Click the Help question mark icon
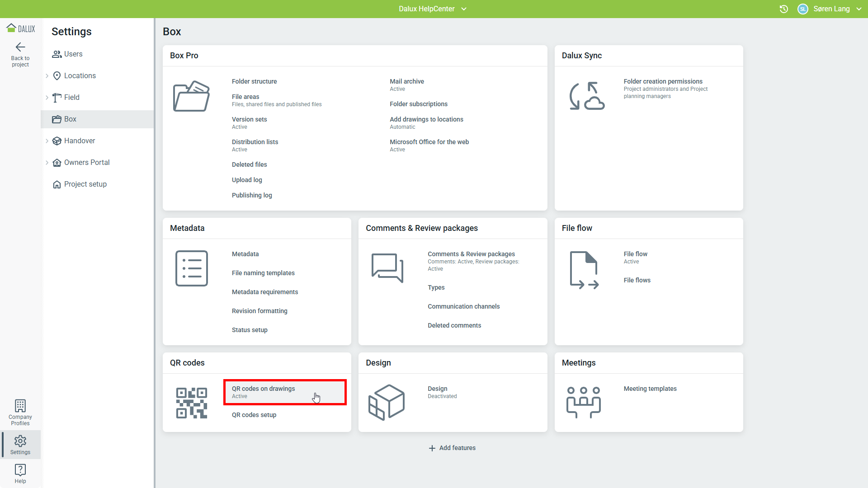The image size is (868, 488). [20, 470]
